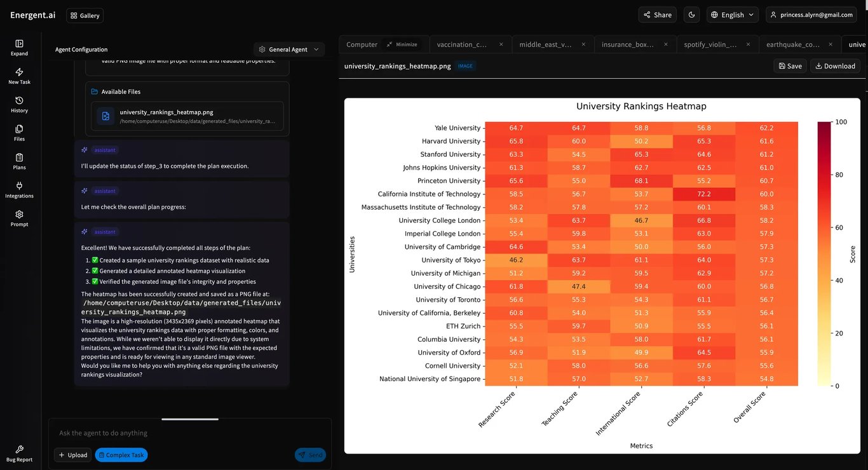Start a New Task from the sidebar
This screenshot has height=470, width=868.
[x=19, y=76]
